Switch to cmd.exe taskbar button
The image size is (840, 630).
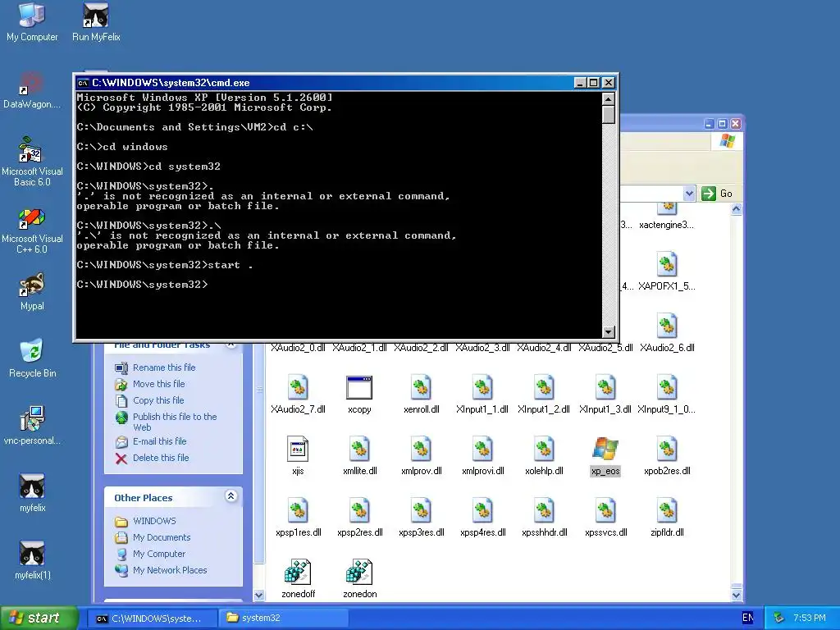153,619
